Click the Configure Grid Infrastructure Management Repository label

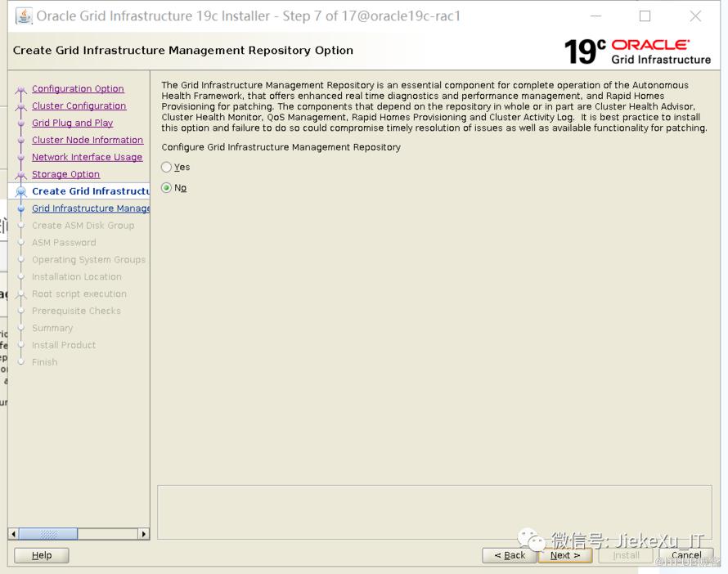click(x=281, y=147)
